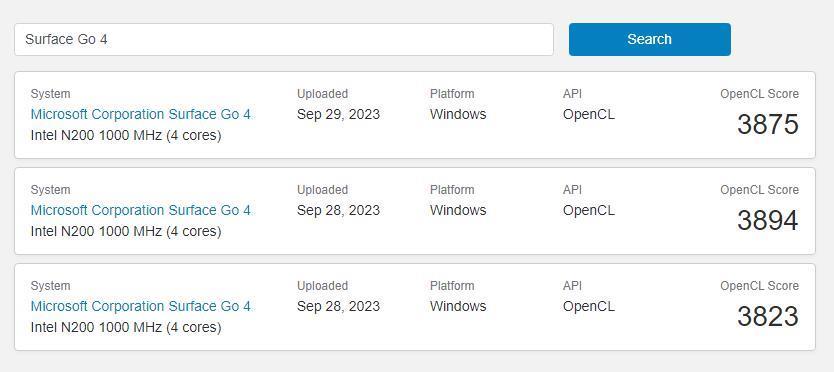Click OpenCL Score label in the 3894 result
Viewport: 834px width, 372px height.
pos(760,190)
